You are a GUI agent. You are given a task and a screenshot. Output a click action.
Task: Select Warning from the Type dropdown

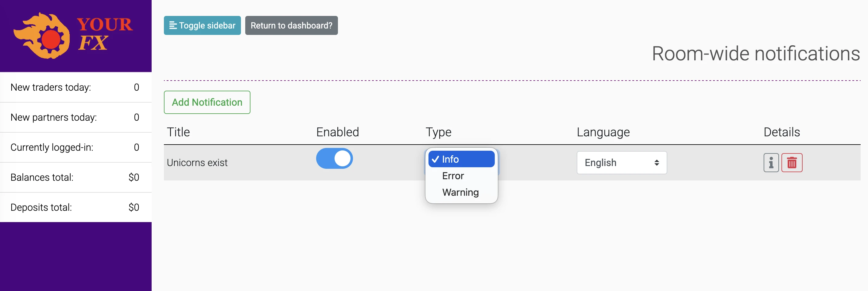[x=460, y=192]
